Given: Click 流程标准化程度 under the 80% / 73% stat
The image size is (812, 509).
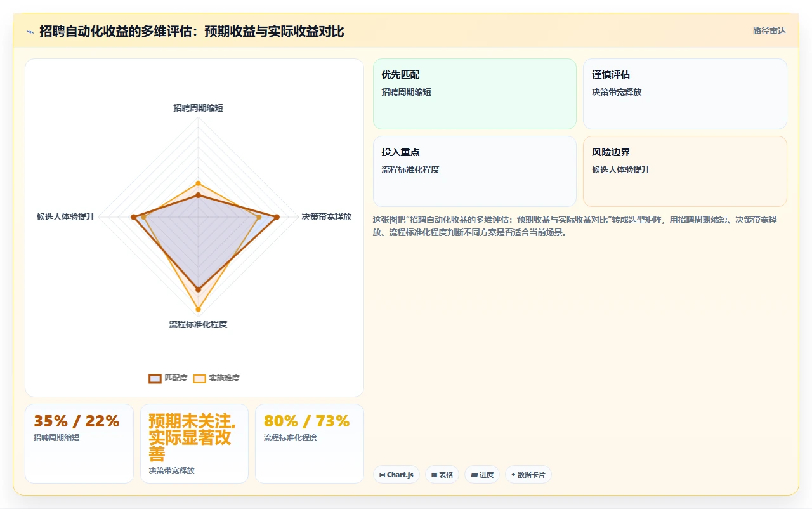Looking at the screenshot, I should 291,437.
